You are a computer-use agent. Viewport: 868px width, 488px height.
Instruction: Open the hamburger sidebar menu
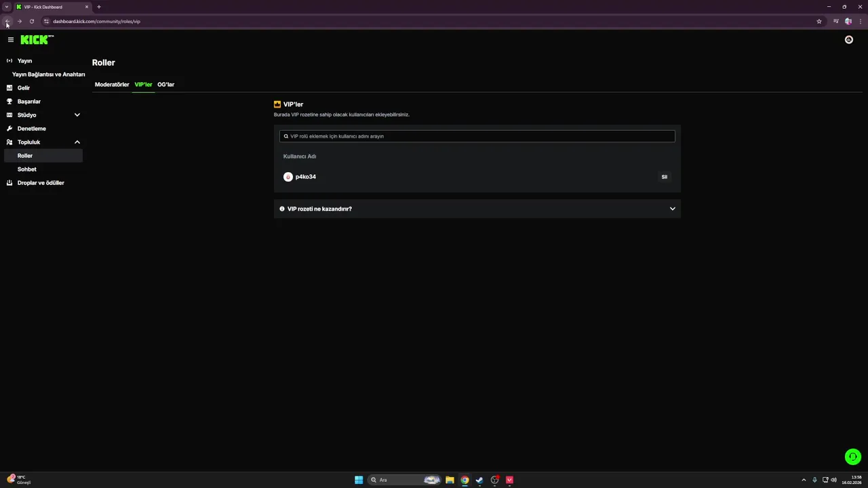pos(10,40)
